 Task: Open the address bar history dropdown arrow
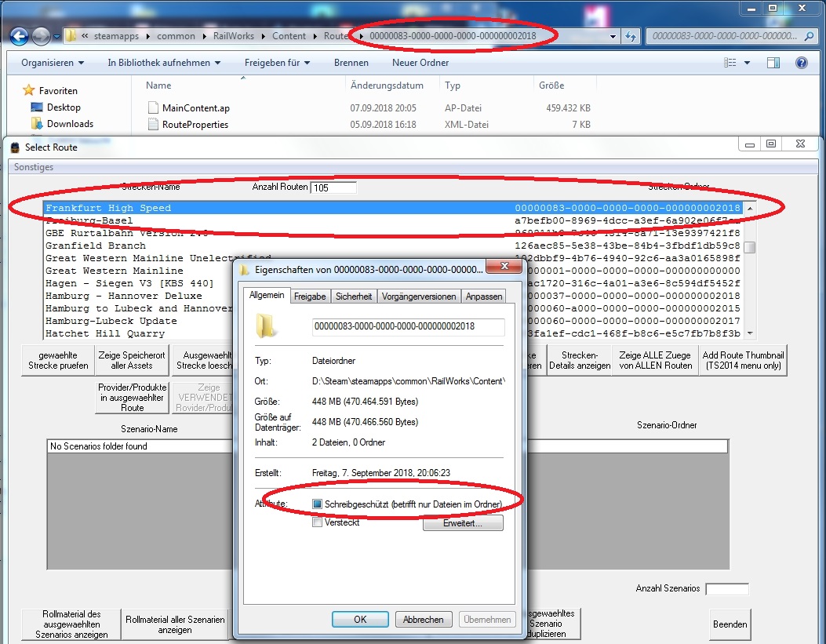coord(613,36)
